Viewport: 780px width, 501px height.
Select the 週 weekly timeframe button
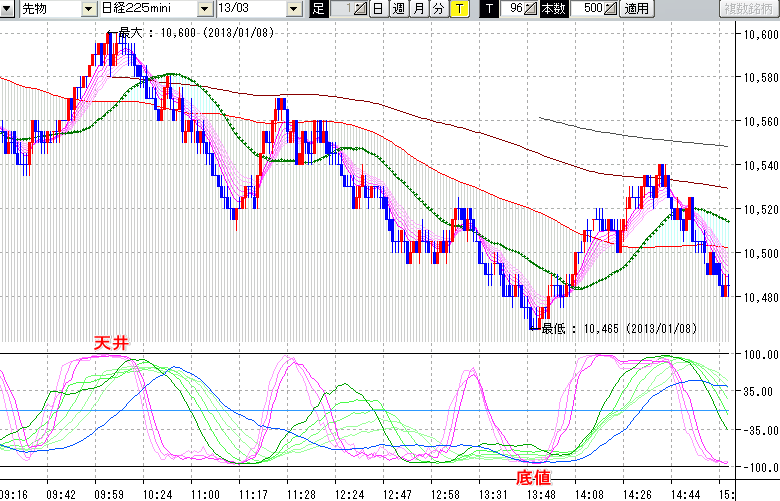[398, 9]
